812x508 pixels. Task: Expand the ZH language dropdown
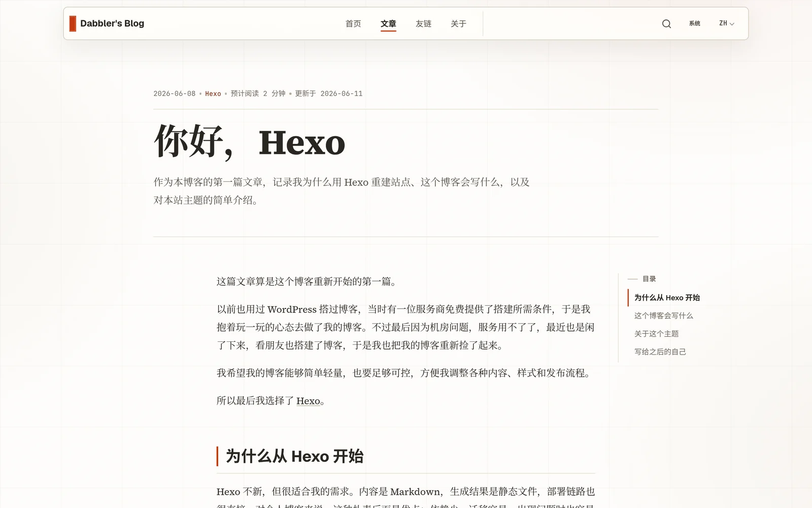tap(726, 23)
